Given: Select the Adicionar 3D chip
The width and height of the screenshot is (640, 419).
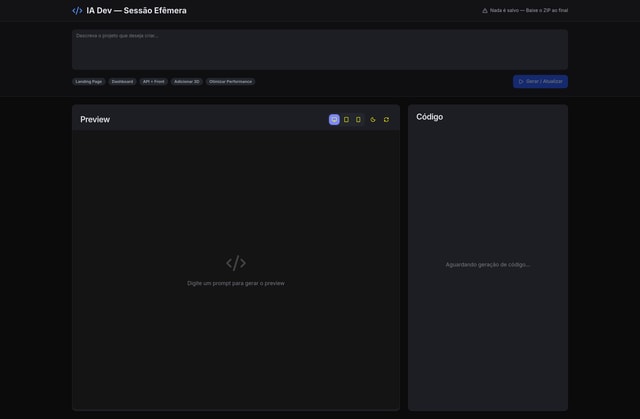Looking at the screenshot, I should click(186, 82).
